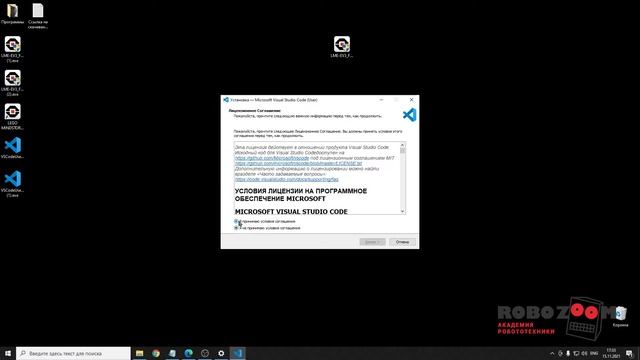Click the greyed-out Далее button

[x=372, y=242]
